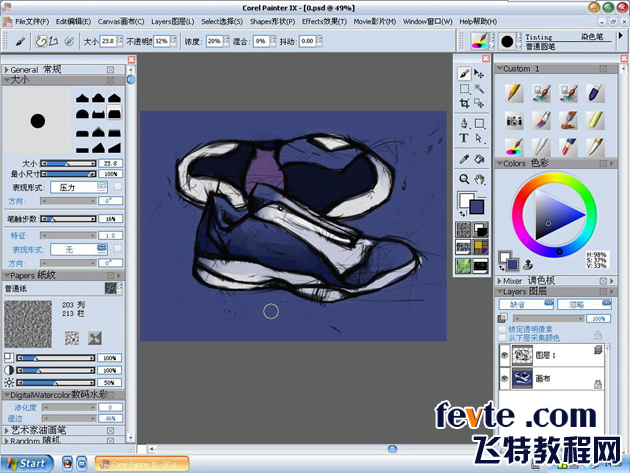Expand the 艺术家油画笔 panel
Screen dimensions: 630x473
click(6, 430)
